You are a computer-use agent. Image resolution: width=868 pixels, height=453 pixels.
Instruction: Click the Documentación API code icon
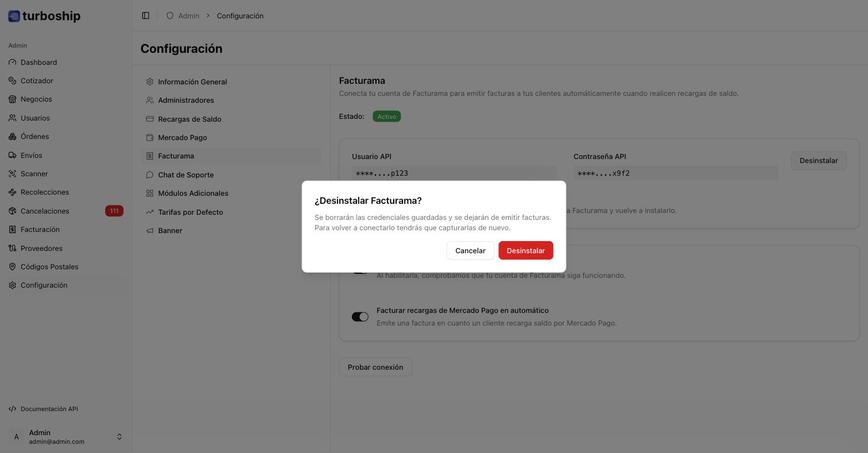click(13, 409)
